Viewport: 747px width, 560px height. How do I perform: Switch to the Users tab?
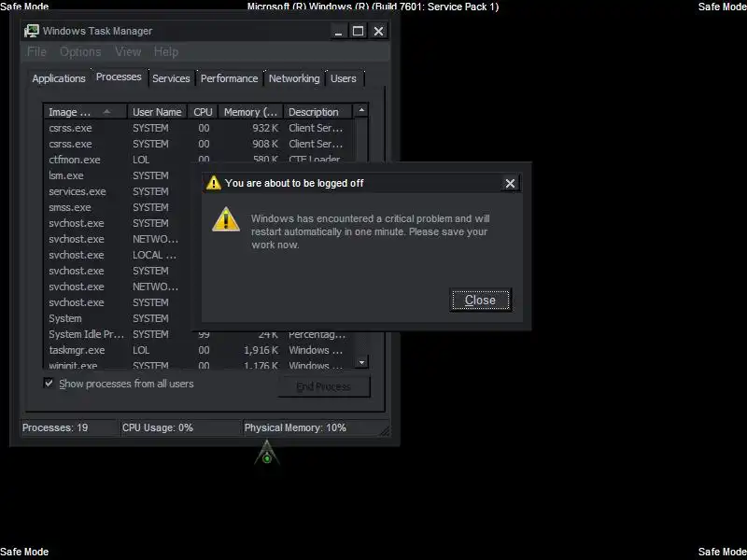click(344, 78)
